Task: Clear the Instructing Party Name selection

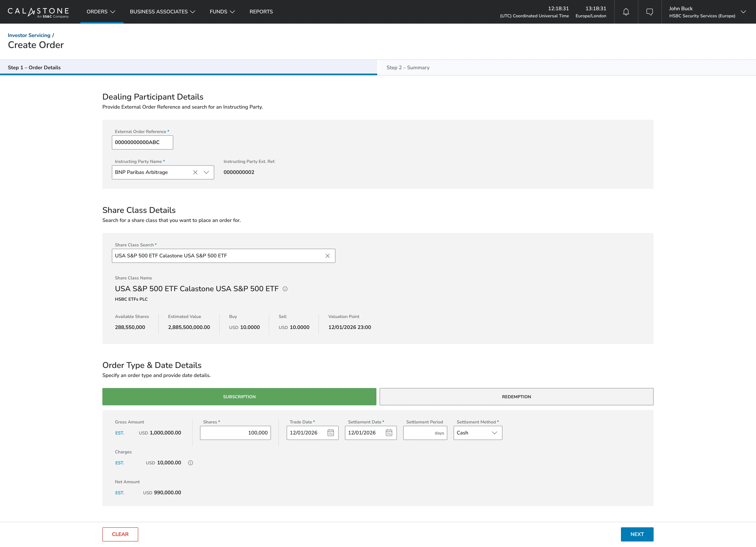Action: 195,172
